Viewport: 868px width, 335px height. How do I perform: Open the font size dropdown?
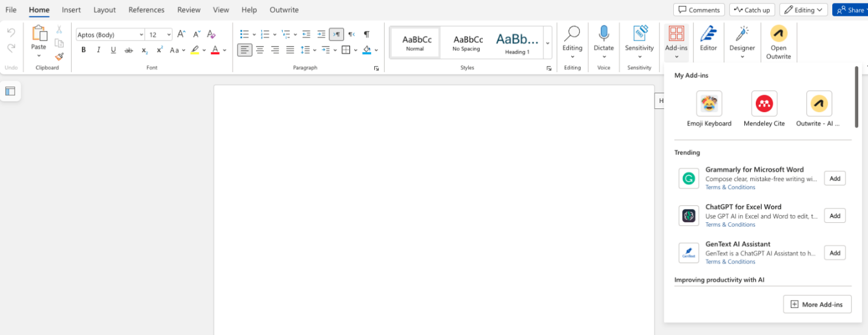(169, 35)
